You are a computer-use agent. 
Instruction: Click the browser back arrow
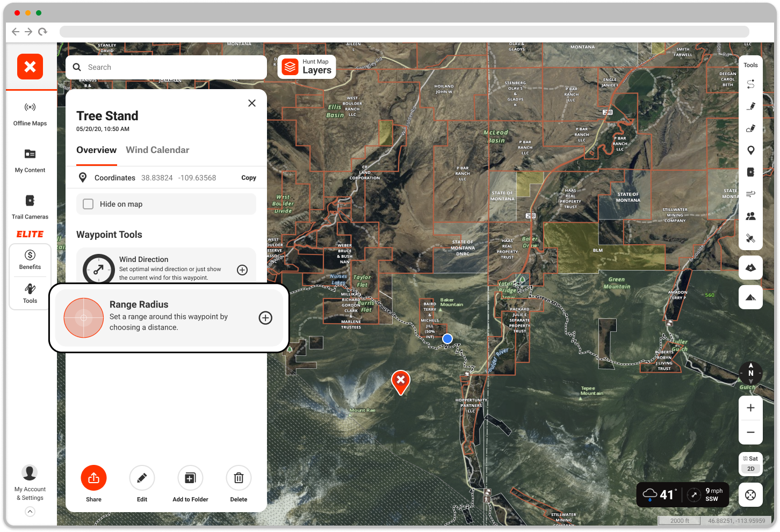pos(16,32)
